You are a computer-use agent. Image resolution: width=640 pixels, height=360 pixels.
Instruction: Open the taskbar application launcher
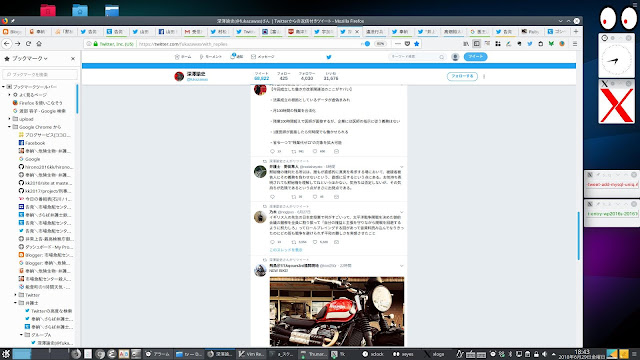tap(6, 354)
